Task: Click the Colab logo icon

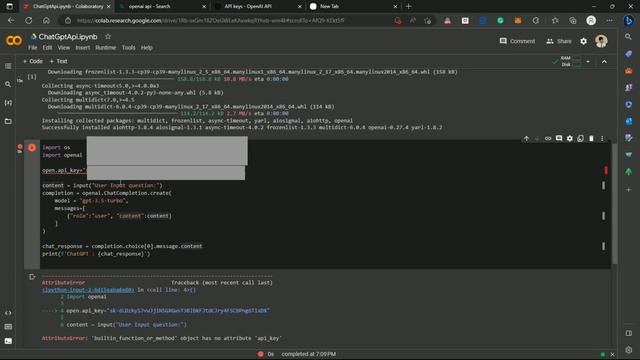Action: [14, 41]
